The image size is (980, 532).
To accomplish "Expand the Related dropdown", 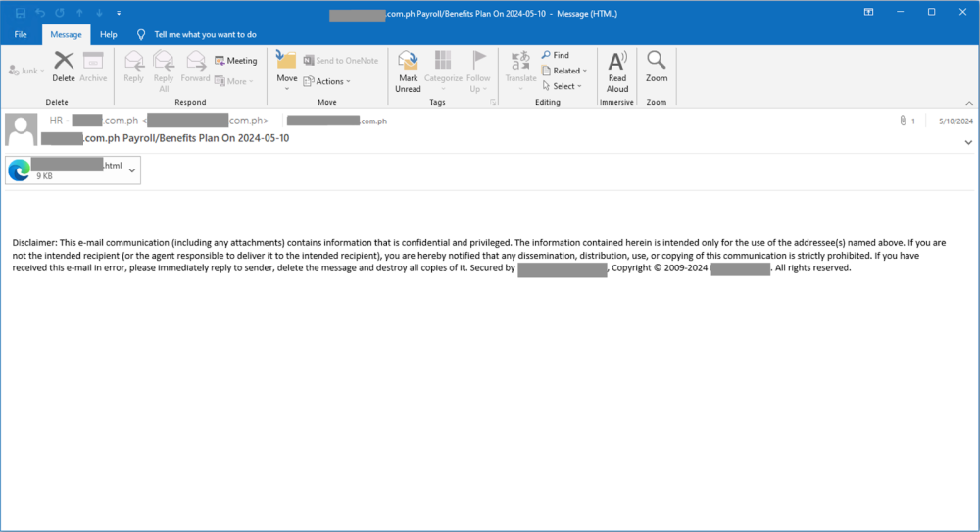I will (564, 71).
